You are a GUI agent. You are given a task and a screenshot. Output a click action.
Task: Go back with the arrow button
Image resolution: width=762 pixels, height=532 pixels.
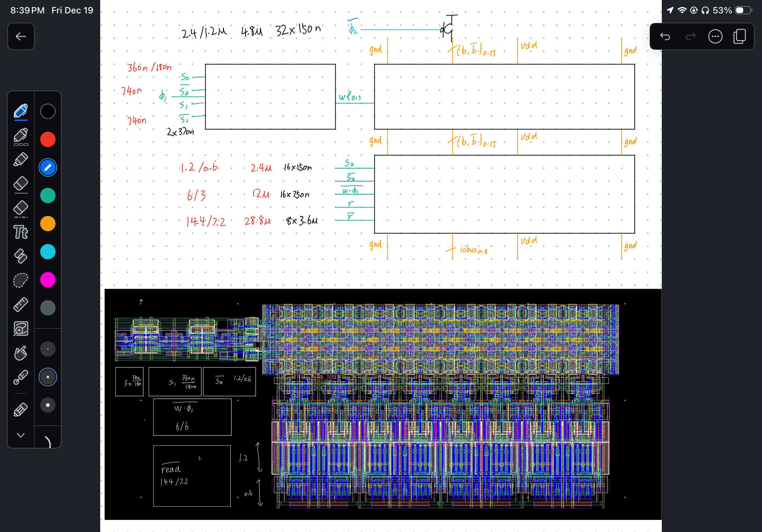pyautogui.click(x=21, y=36)
